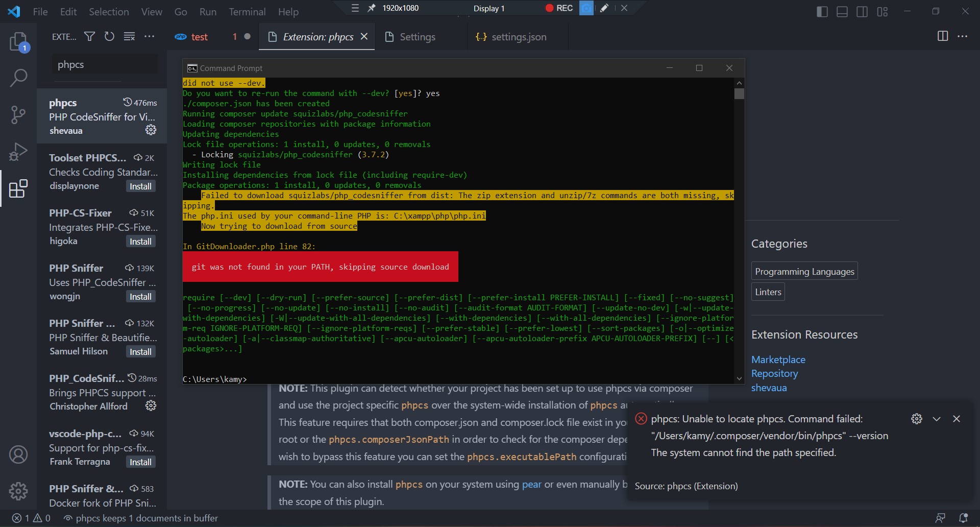Viewport: 980px width, 527px height.
Task: Open the Manage gear in activity bar
Action: coord(18,491)
